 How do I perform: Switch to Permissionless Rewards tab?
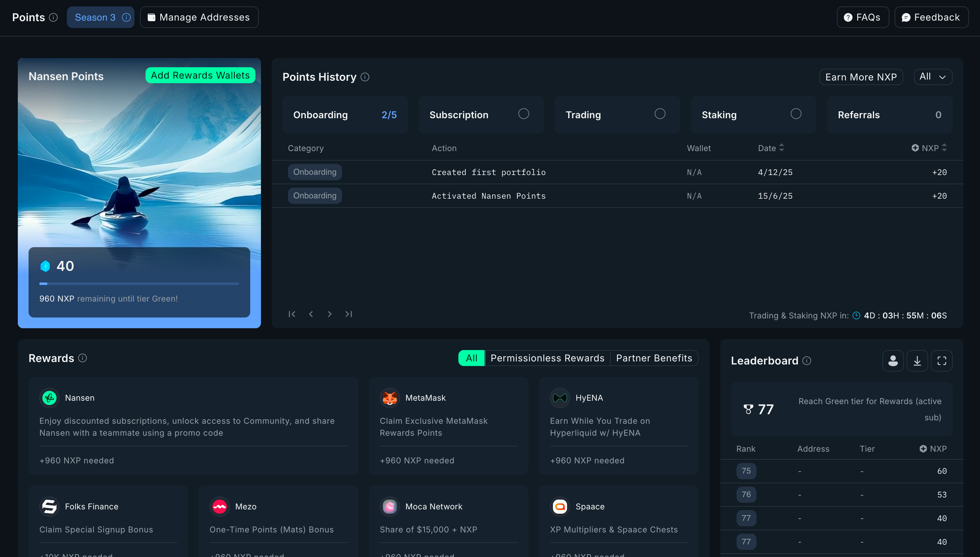547,358
